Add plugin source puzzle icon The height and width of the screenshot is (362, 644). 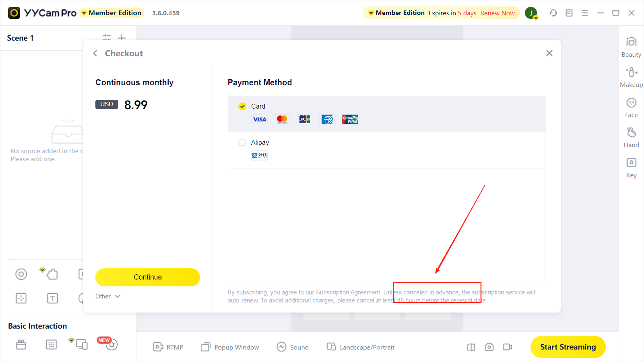point(52,274)
